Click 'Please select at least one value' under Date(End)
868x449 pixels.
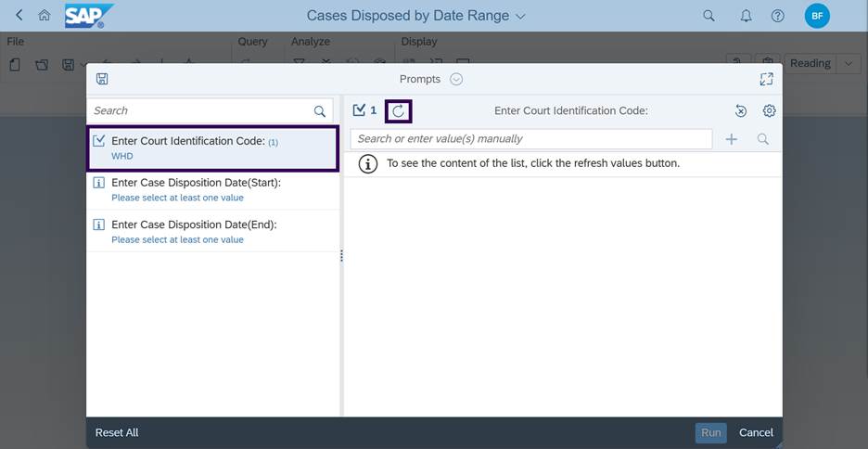[x=177, y=239]
